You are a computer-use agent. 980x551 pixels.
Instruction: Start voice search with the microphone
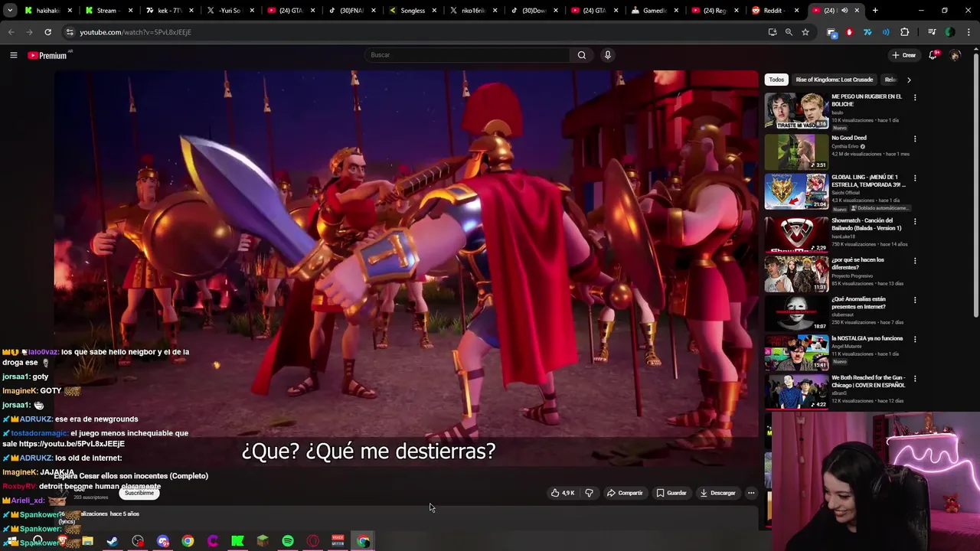(608, 55)
